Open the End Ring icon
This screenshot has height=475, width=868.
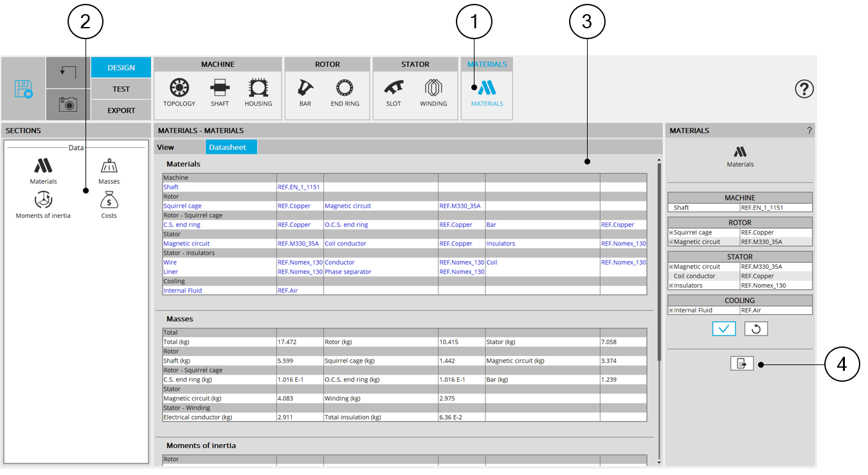345,89
